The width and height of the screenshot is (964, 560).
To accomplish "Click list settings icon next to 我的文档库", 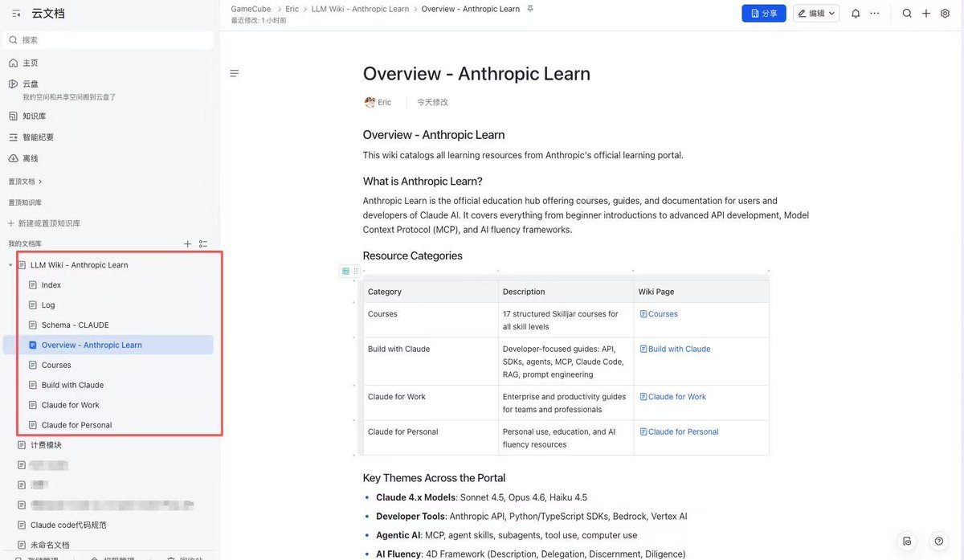I will tap(203, 243).
